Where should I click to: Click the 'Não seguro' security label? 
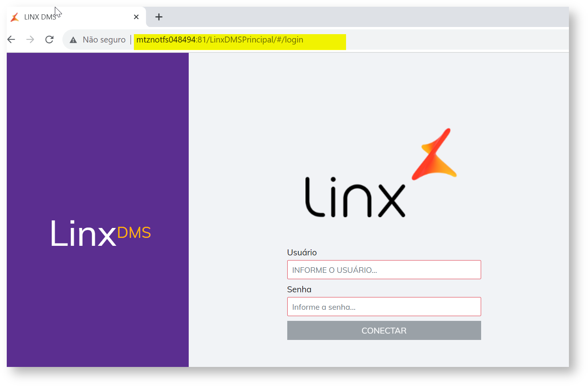point(104,40)
